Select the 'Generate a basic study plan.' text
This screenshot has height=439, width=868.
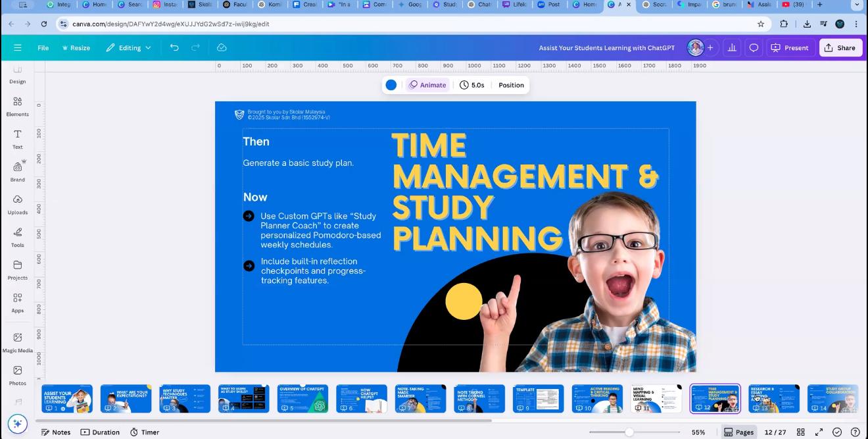point(299,163)
